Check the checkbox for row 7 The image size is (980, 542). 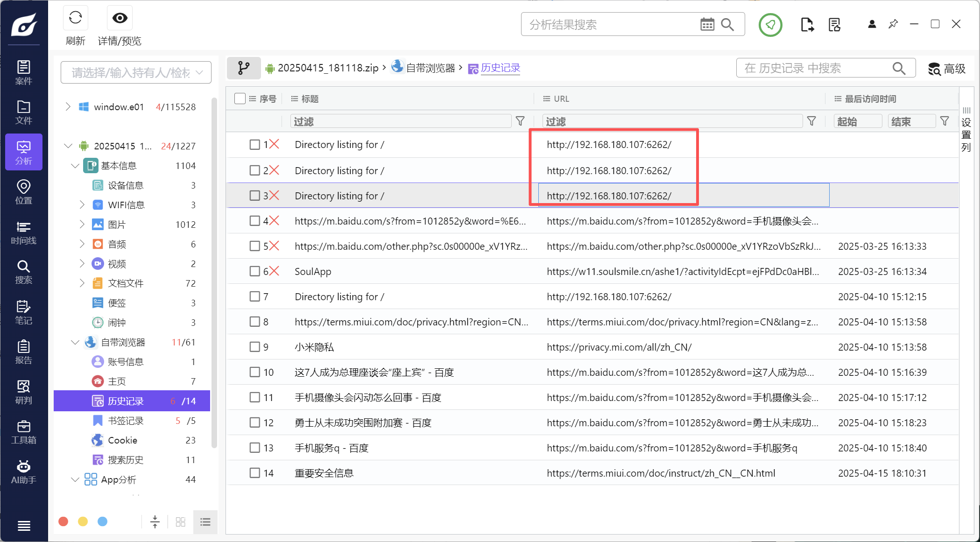254,296
